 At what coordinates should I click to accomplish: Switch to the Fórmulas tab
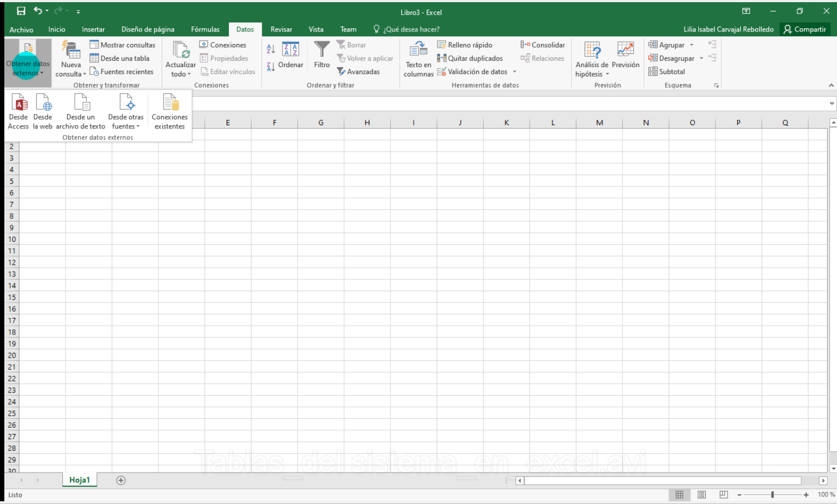(x=205, y=29)
